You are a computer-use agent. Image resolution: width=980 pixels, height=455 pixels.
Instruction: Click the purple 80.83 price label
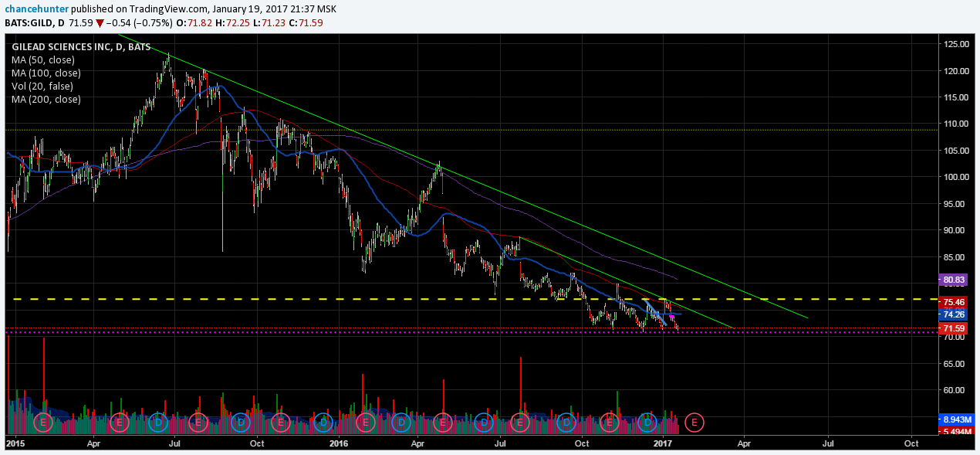click(954, 280)
